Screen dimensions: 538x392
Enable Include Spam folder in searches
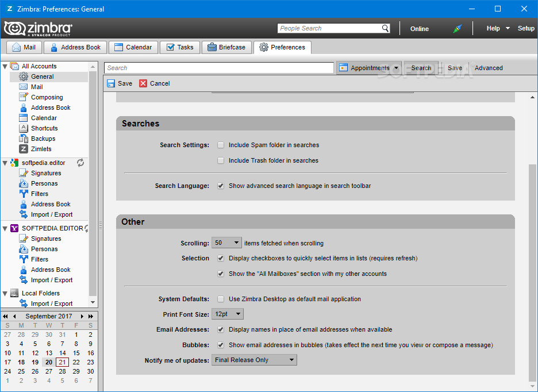click(221, 145)
